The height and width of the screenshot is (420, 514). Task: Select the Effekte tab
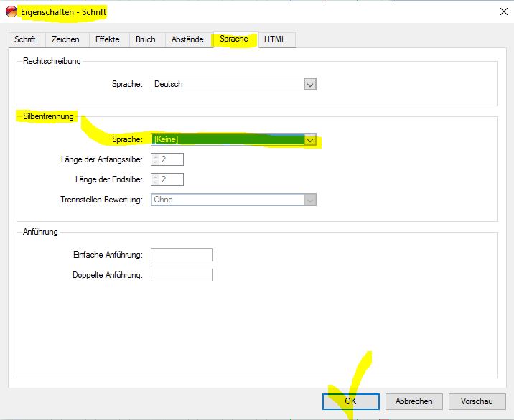108,39
